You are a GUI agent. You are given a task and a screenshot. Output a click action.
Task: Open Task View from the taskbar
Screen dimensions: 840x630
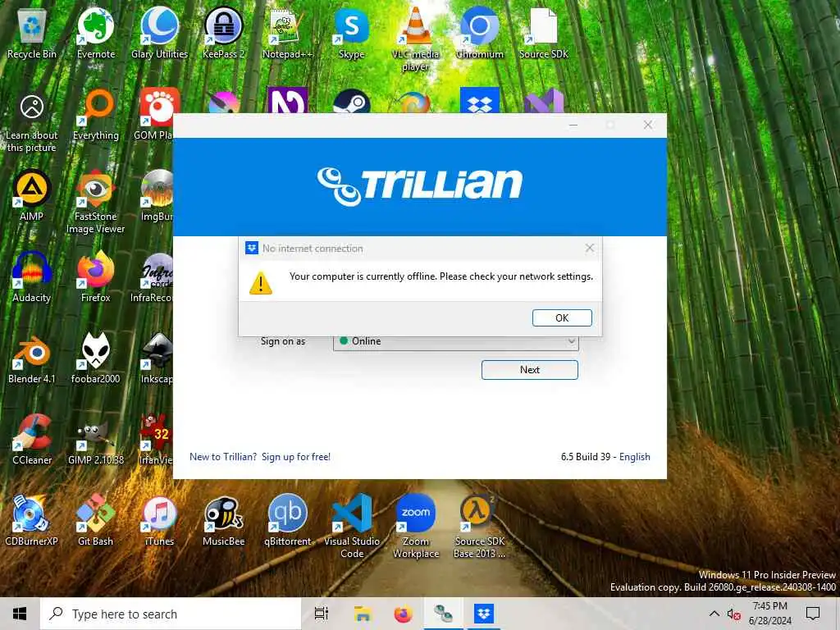[x=322, y=614]
